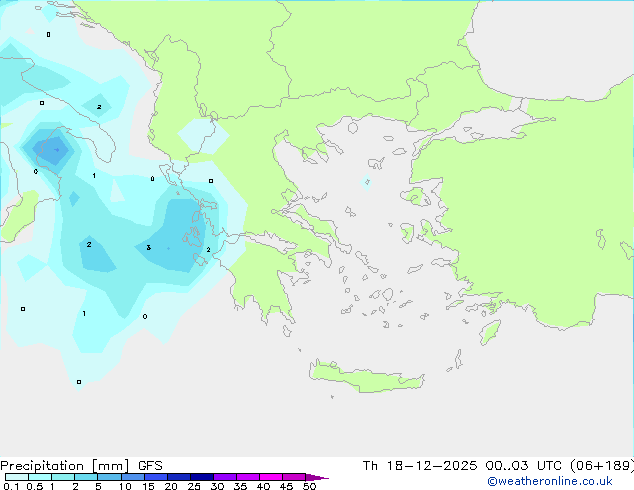This screenshot has height=490, width=634.
Task: Click the 0.5–1 mm legend swatch
Action: (40, 477)
